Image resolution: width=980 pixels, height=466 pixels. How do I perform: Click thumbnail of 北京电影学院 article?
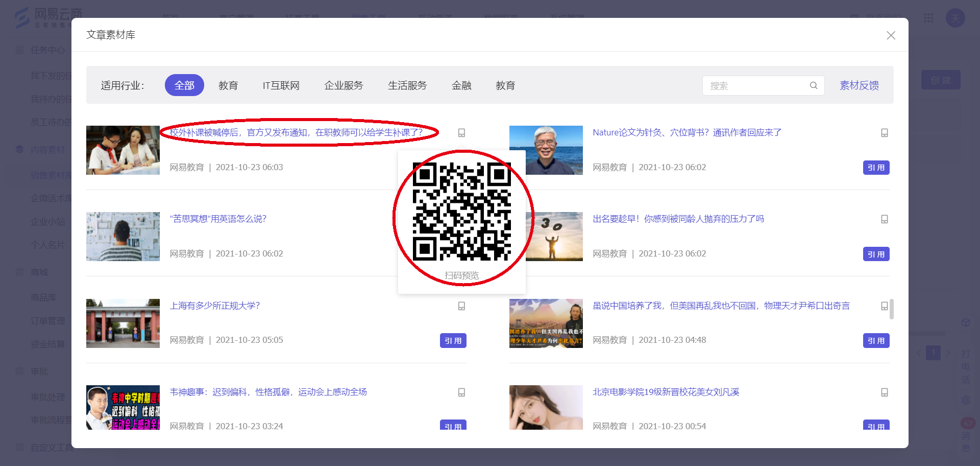546,407
